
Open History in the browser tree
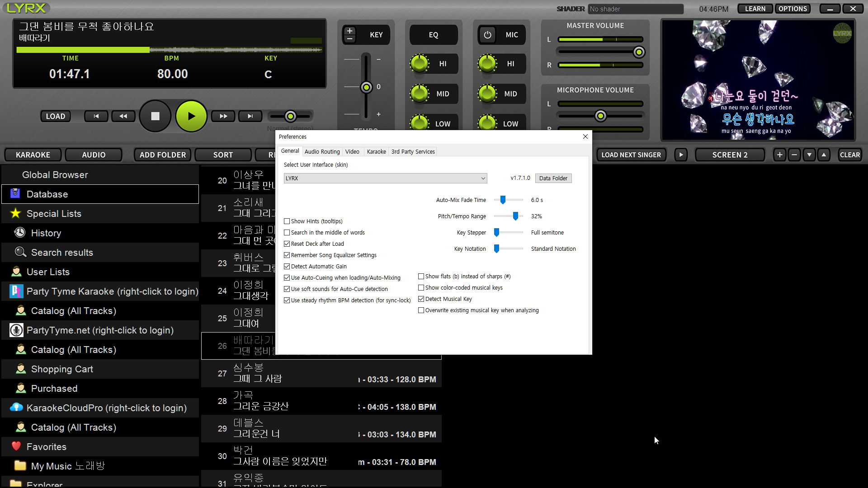100,233
